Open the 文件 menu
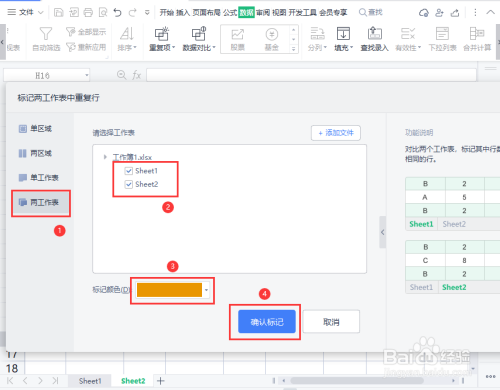 click(26, 12)
